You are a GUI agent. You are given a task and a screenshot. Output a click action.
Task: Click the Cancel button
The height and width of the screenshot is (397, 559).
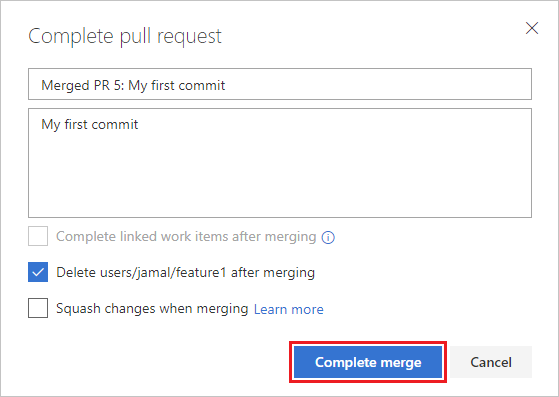point(491,362)
